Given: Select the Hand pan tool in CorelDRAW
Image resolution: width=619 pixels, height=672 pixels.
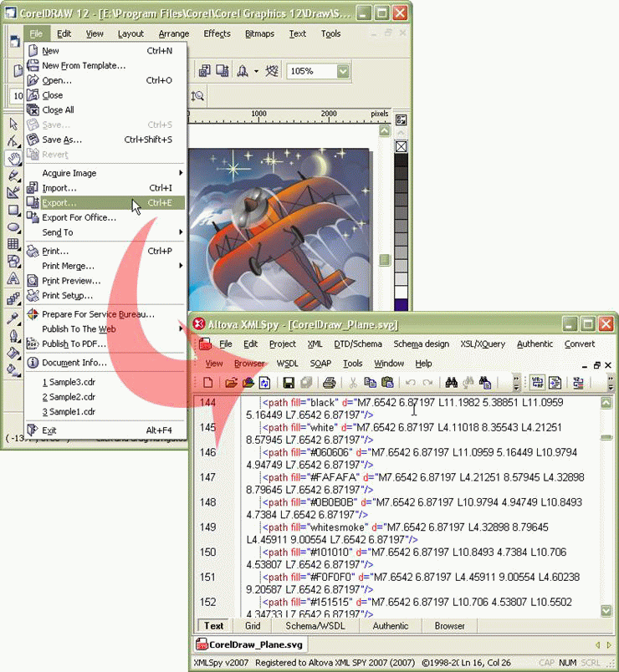Looking at the screenshot, I should point(13,159).
